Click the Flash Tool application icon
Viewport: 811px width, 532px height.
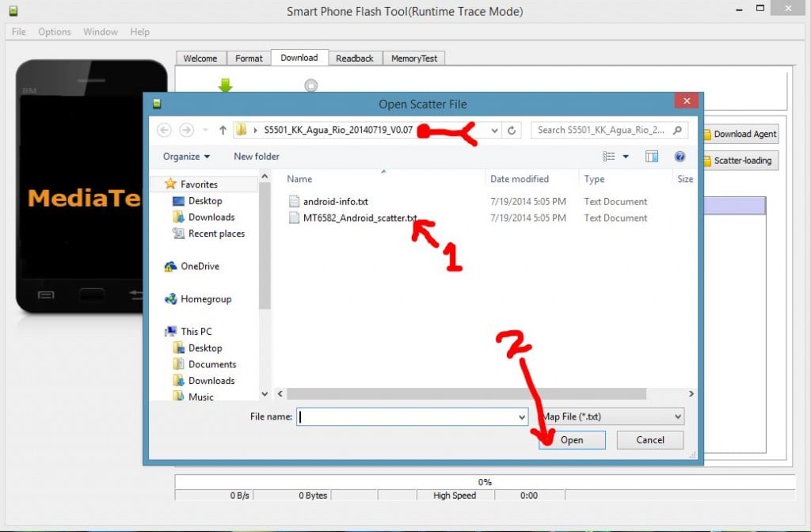13,11
